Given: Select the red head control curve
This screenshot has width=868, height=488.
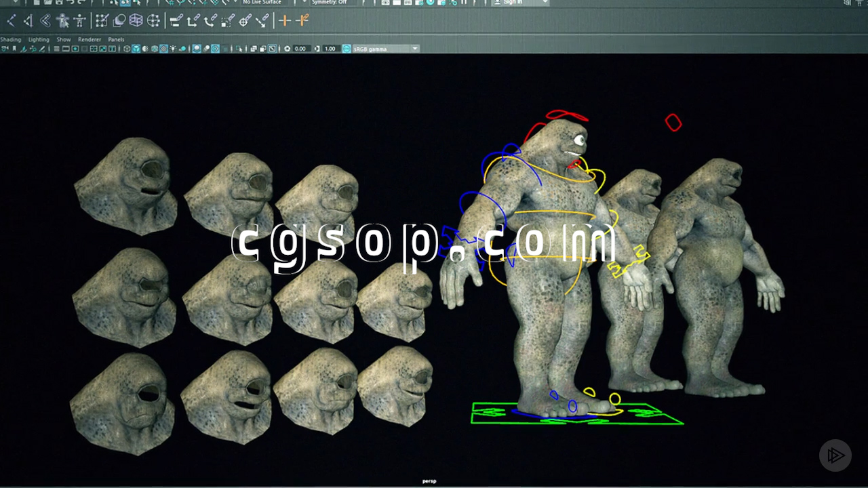Looking at the screenshot, I should tap(566, 115).
